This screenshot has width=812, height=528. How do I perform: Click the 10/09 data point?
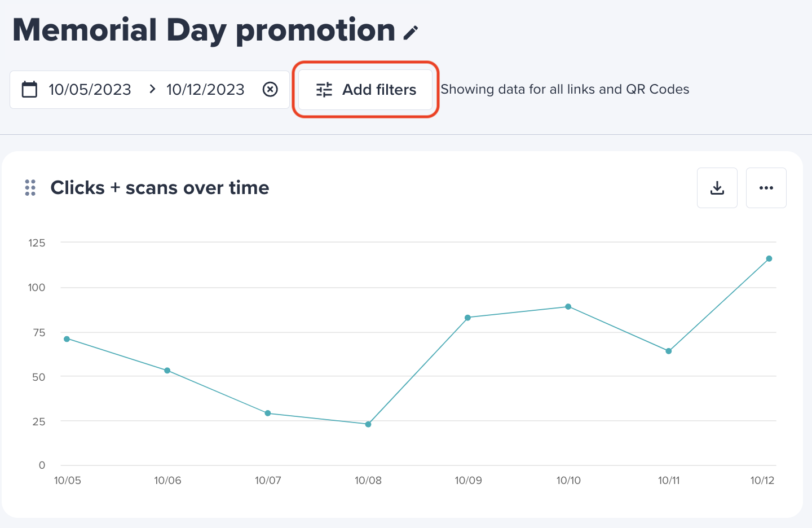[468, 318]
